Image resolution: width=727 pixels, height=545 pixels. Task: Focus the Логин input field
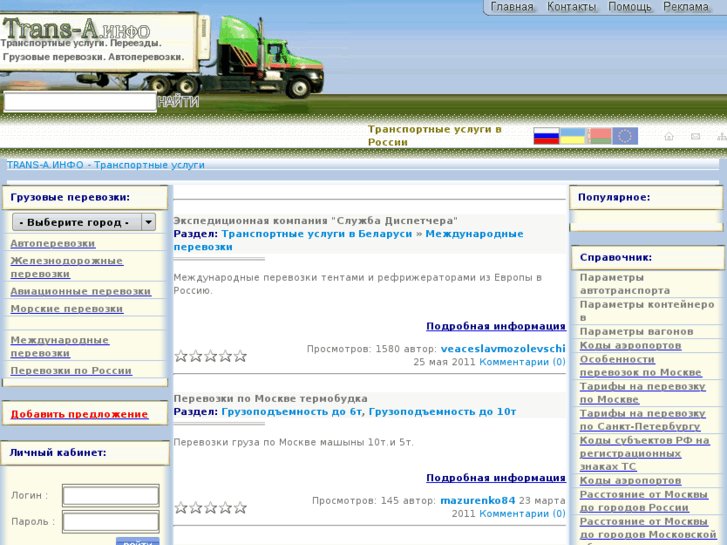point(111,495)
